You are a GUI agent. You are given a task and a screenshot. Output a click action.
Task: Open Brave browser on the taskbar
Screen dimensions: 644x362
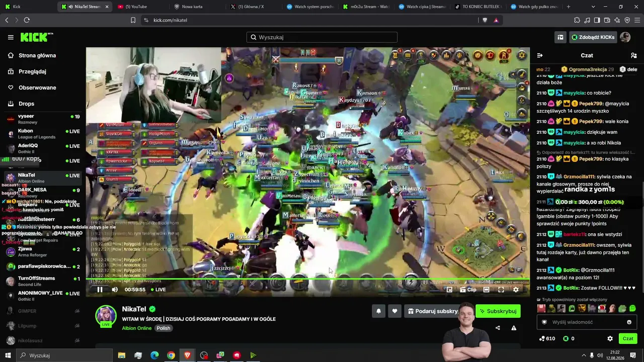pyautogui.click(x=188, y=355)
